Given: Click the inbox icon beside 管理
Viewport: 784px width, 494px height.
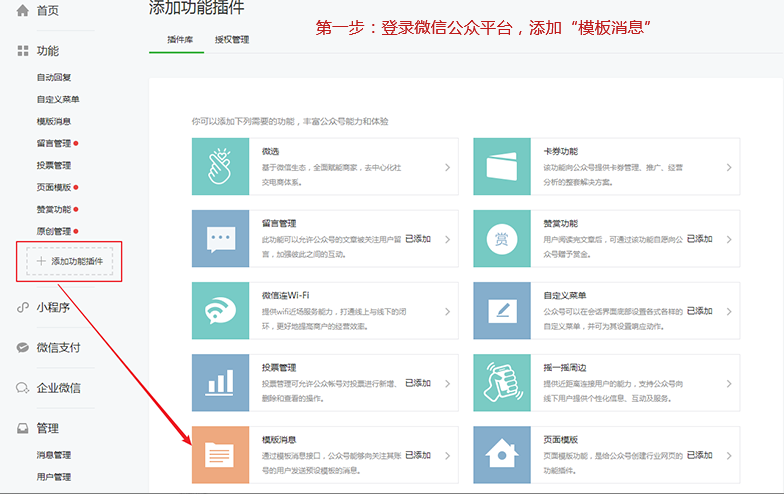Looking at the screenshot, I should (22, 428).
